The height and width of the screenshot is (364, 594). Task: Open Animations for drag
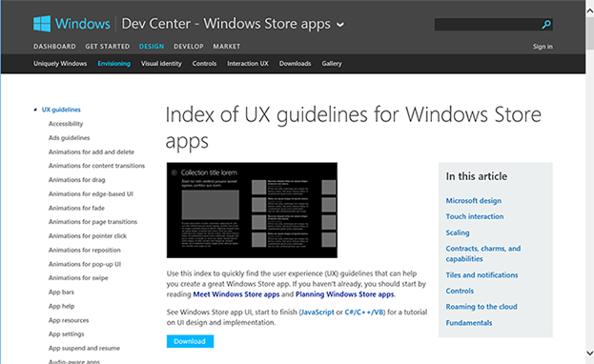tap(77, 180)
